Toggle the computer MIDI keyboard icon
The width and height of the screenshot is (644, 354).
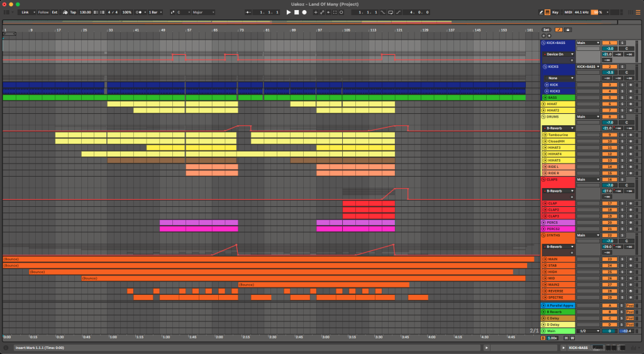coord(548,13)
